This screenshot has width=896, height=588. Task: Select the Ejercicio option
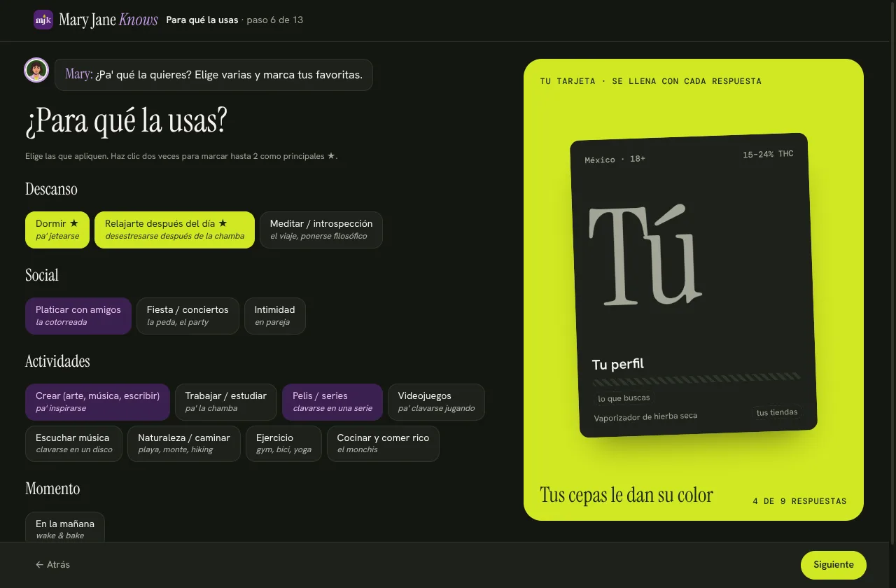(283, 444)
